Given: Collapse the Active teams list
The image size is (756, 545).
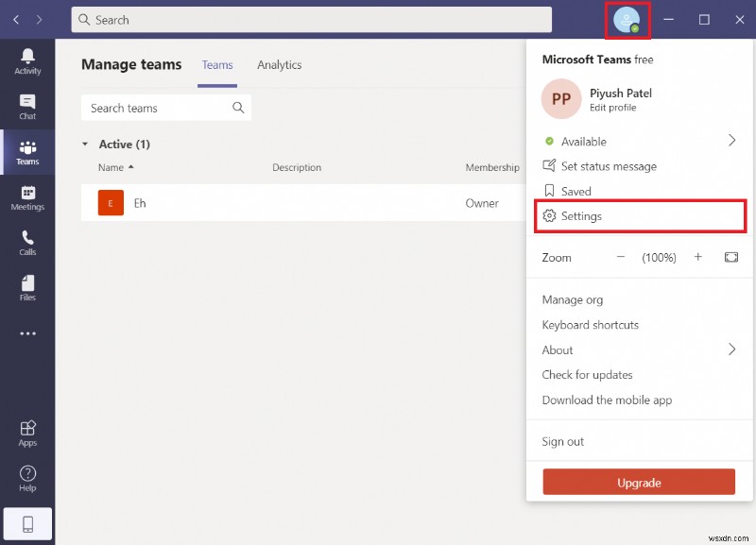Looking at the screenshot, I should tap(85, 144).
